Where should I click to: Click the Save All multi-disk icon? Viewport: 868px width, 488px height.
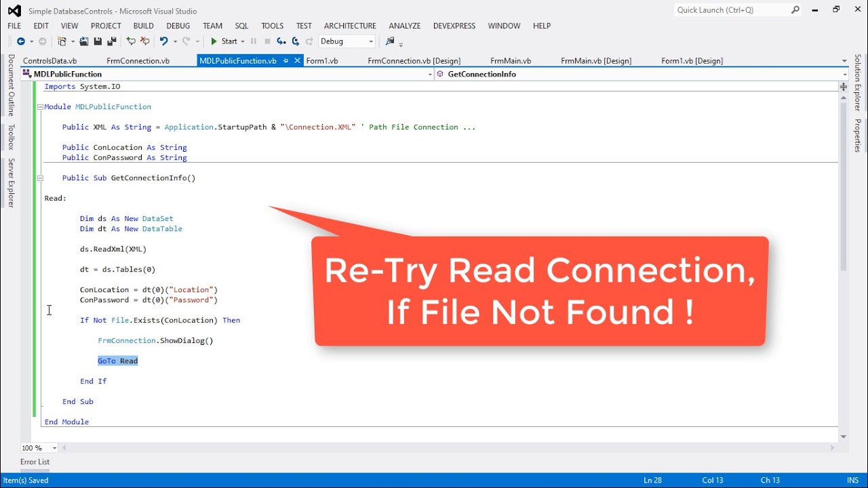coord(112,41)
